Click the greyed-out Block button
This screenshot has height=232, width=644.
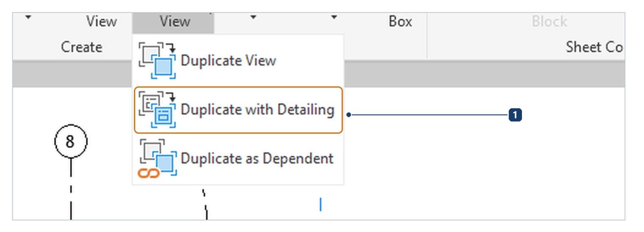[550, 22]
